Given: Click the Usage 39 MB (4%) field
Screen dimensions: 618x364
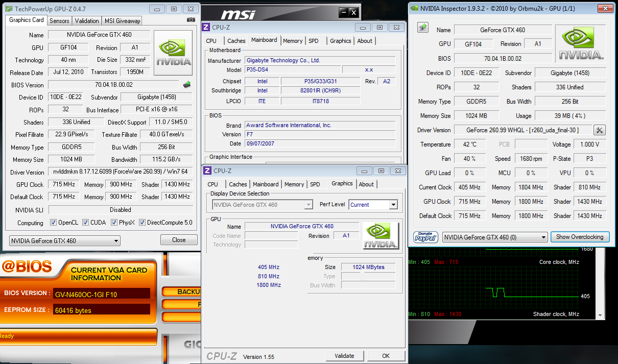Looking at the screenshot, I should (570, 116).
